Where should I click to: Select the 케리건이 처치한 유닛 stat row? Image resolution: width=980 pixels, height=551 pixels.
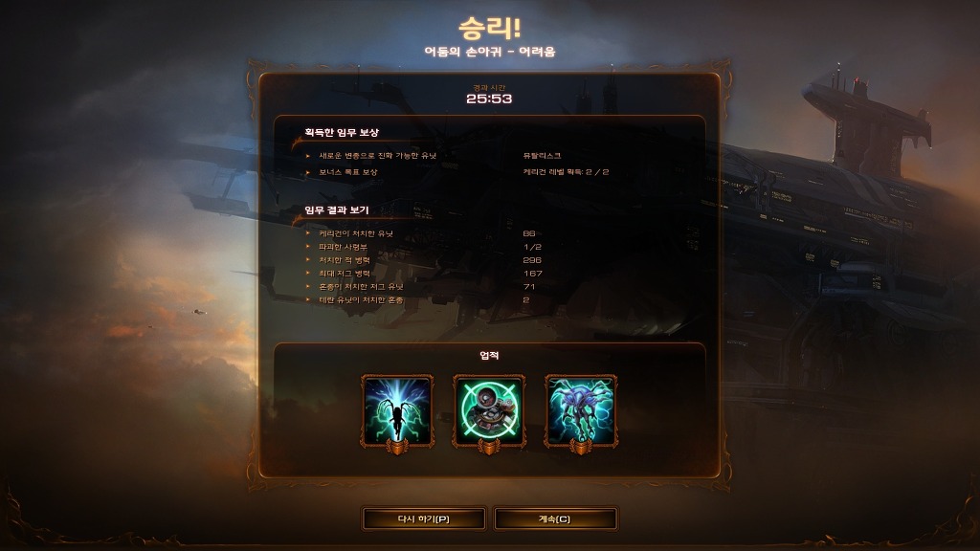tap(489, 233)
